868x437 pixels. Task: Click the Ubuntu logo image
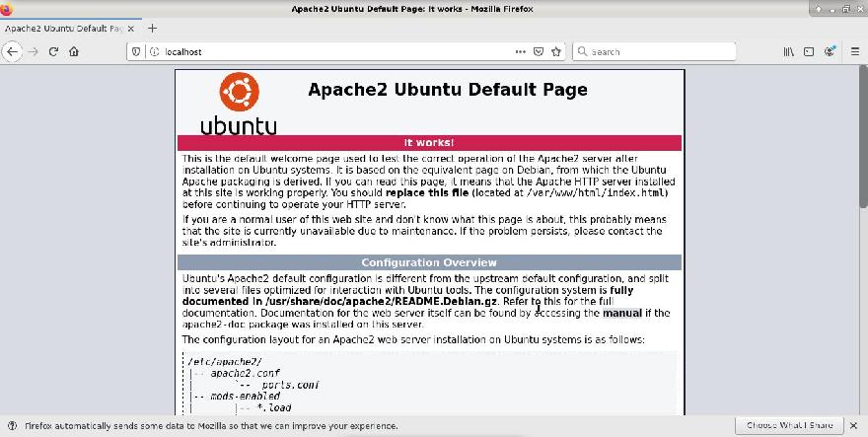[239, 105]
